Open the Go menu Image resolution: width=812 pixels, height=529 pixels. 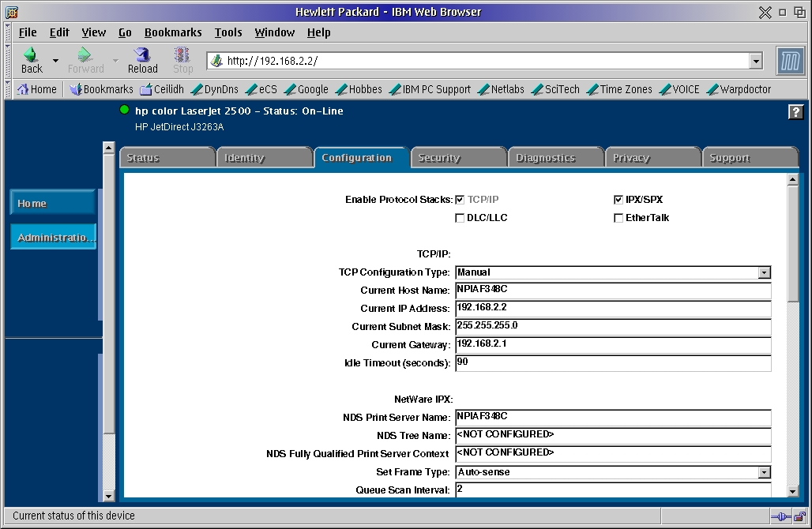[125, 32]
